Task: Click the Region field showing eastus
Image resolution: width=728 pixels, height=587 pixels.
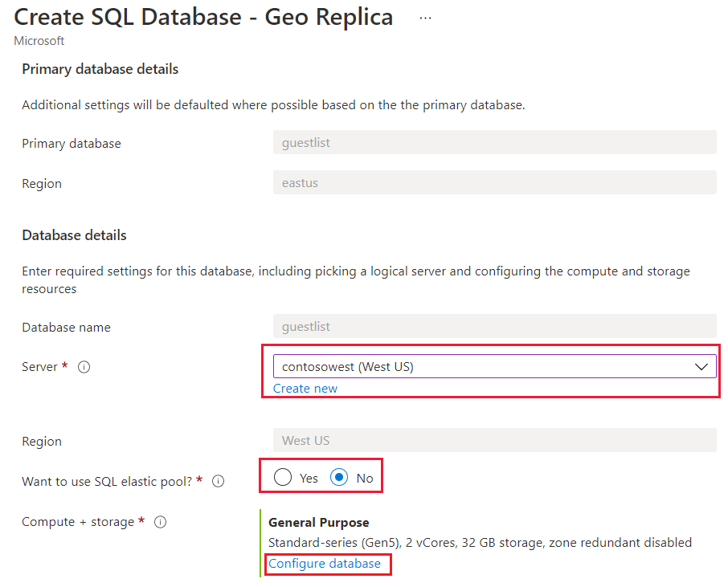Action: [494, 183]
